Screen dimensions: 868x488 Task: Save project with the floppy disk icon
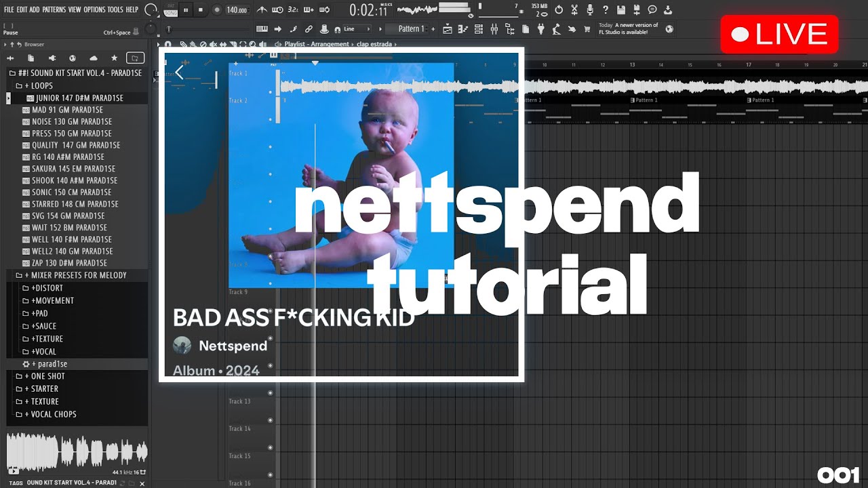621,9
